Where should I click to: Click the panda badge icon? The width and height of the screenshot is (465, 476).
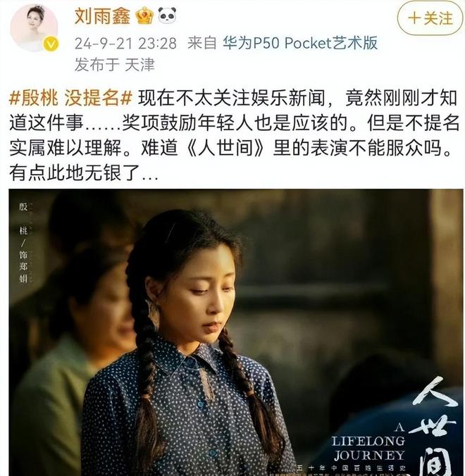pos(168,15)
